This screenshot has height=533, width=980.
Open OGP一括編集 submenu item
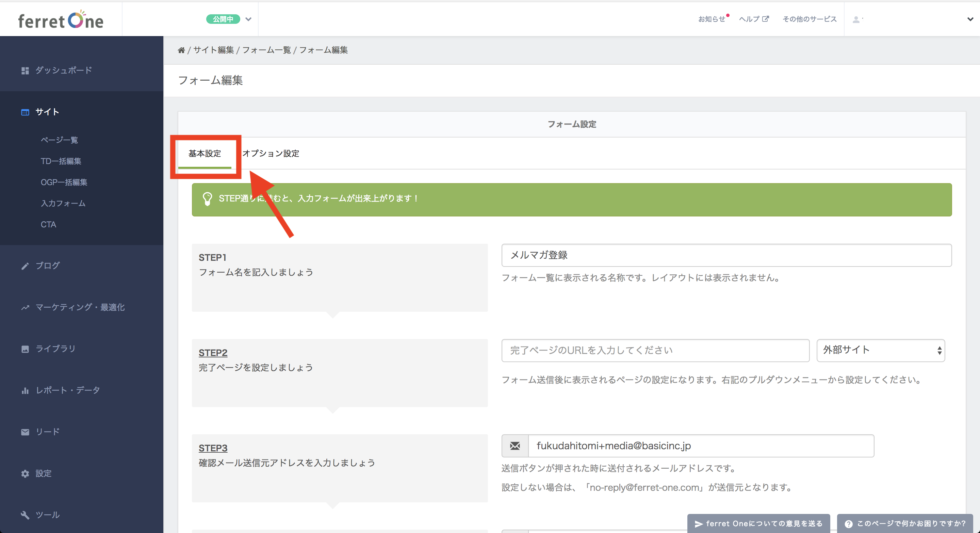tap(64, 182)
